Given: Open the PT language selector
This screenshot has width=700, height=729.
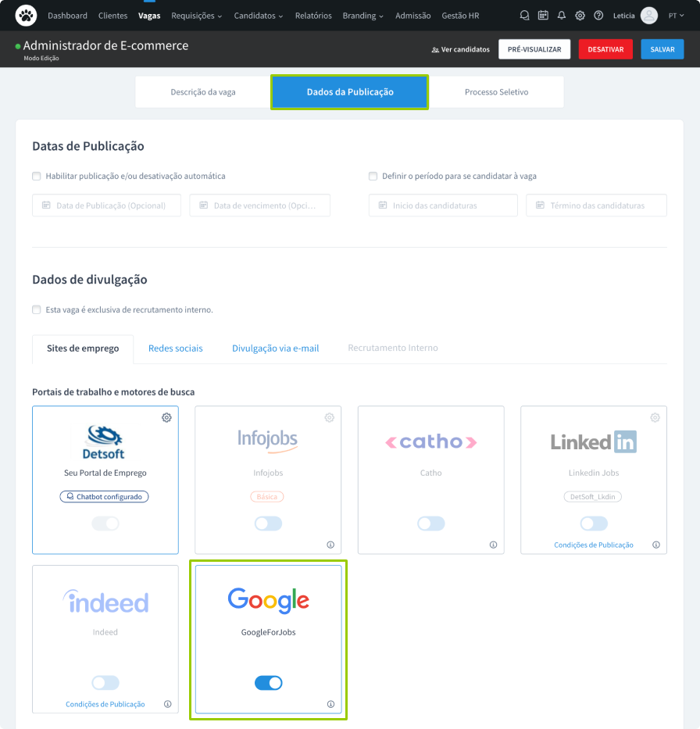Looking at the screenshot, I should pos(675,16).
